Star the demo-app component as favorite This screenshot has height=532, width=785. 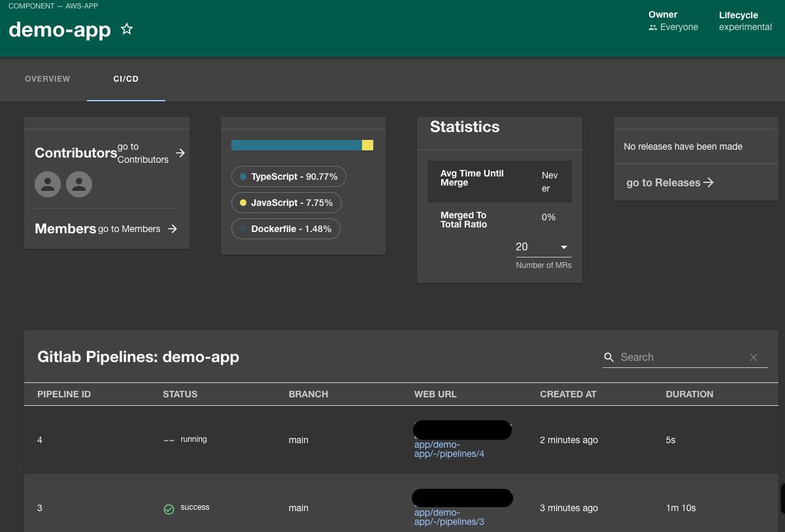tap(127, 29)
